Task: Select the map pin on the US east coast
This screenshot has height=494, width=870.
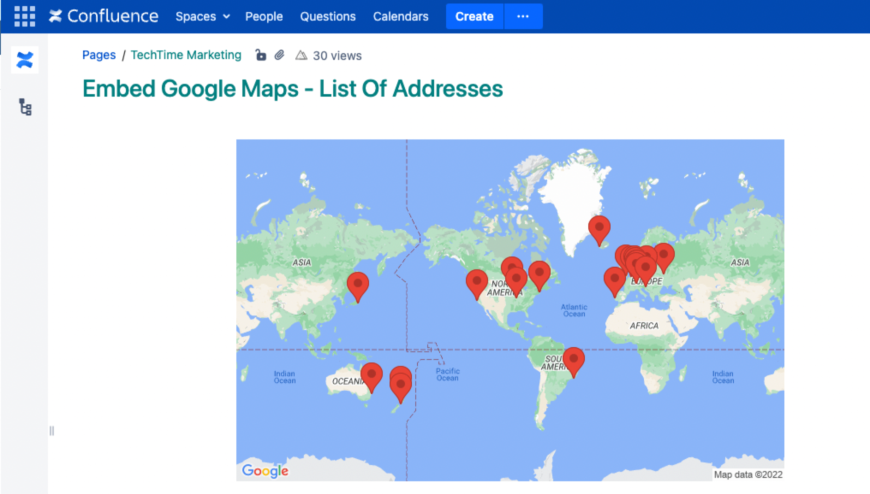Action: point(539,276)
